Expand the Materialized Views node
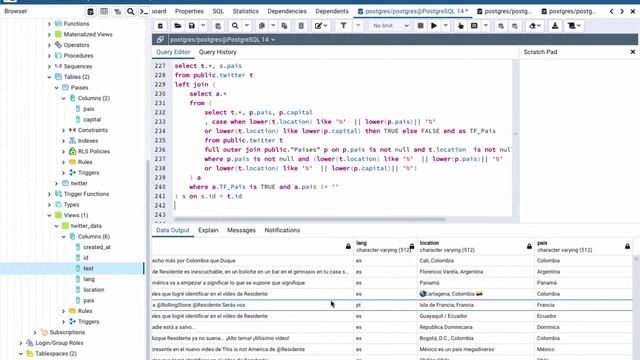 pyautogui.click(x=49, y=34)
